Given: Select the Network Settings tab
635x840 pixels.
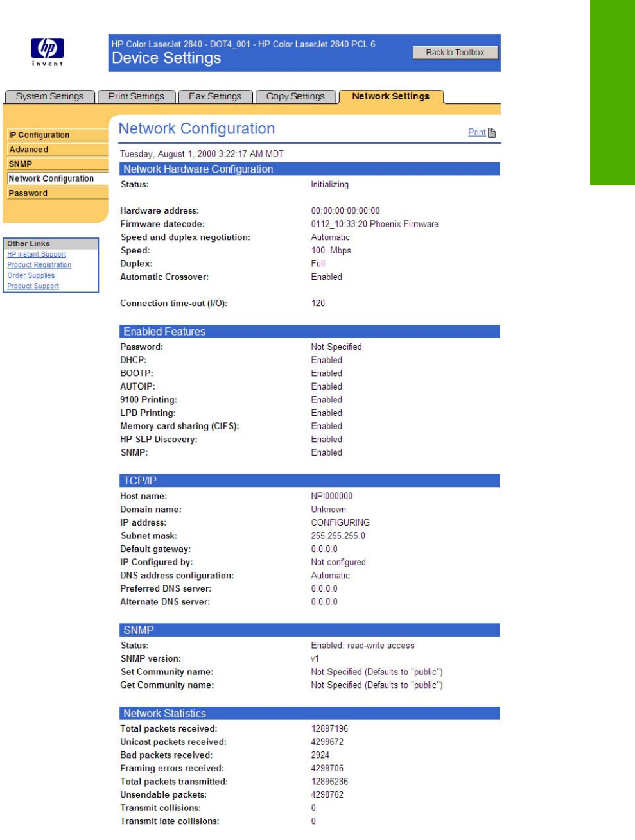Looking at the screenshot, I should [390, 96].
